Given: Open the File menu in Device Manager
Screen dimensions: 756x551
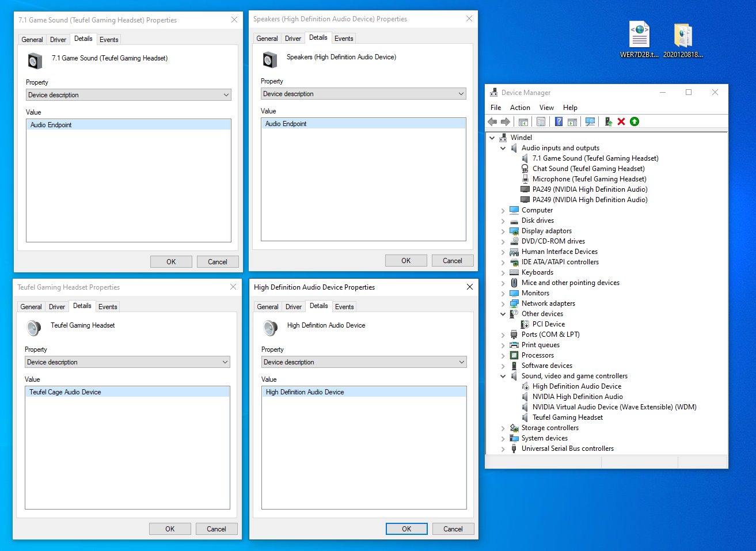Looking at the screenshot, I should click(496, 108).
